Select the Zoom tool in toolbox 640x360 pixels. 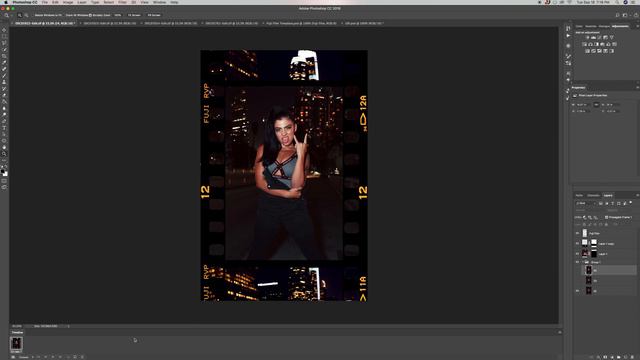click(4, 154)
